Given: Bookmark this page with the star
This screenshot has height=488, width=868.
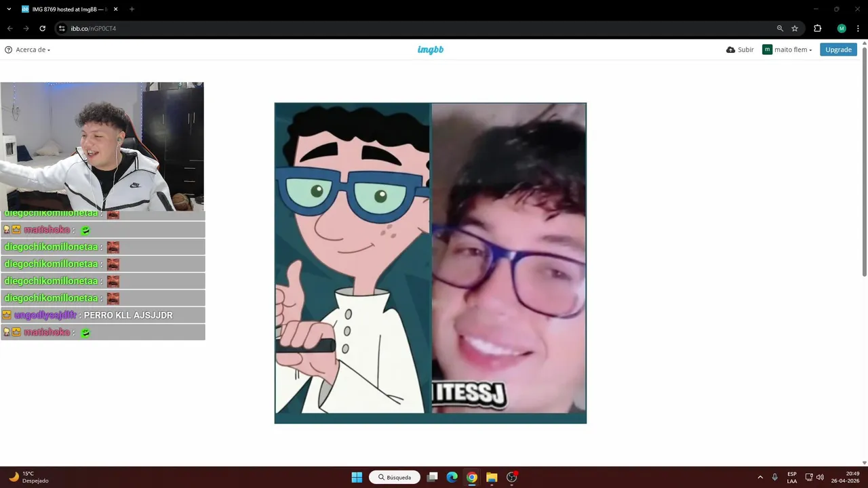Looking at the screenshot, I should (795, 28).
